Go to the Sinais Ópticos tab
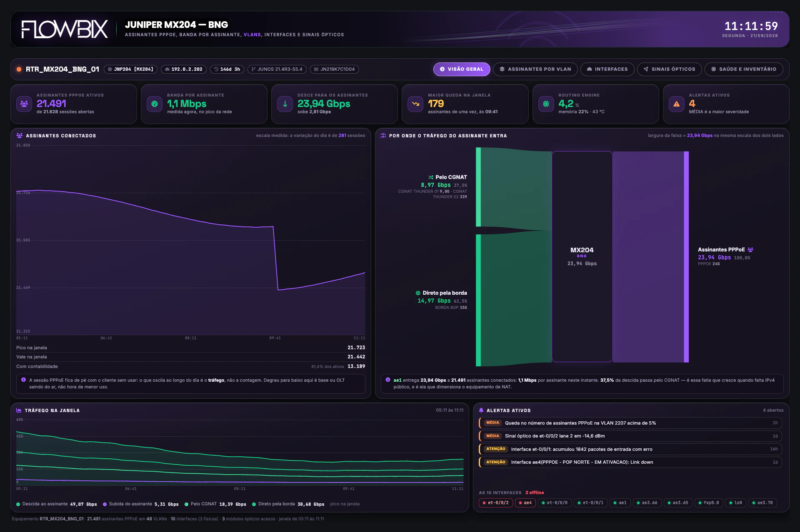Image resolution: width=800 pixels, height=532 pixels. click(x=670, y=69)
